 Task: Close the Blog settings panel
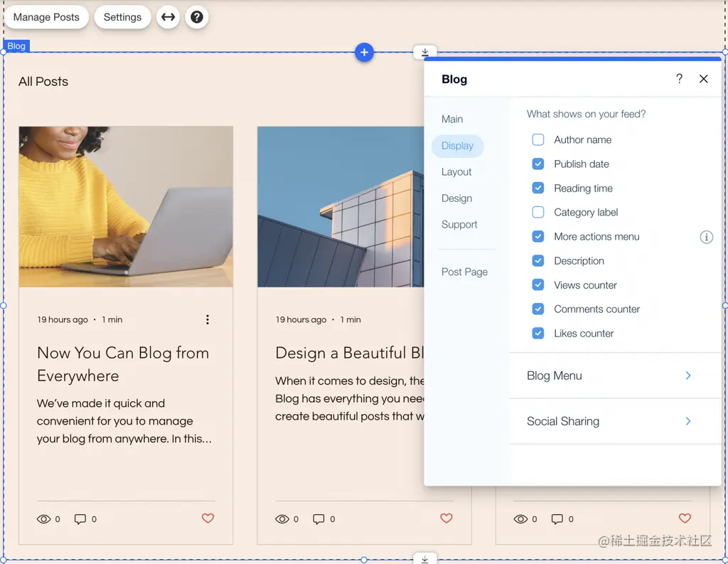(x=703, y=79)
